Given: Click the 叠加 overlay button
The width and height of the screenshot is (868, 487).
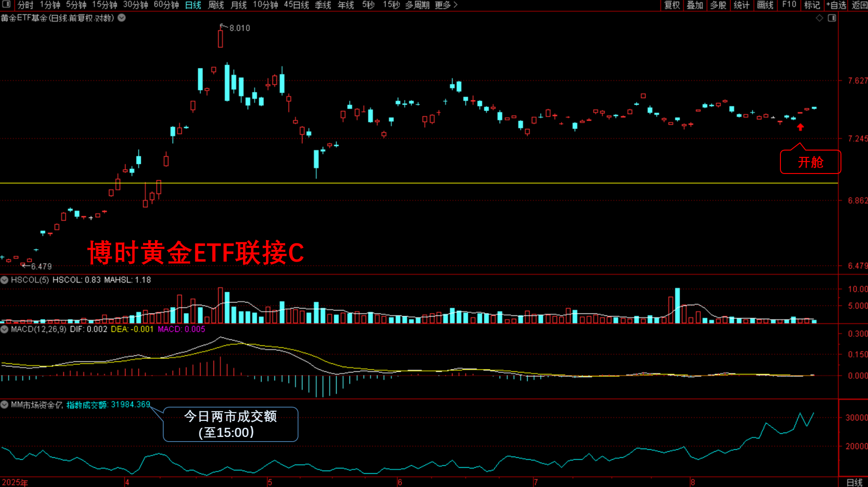Looking at the screenshot, I should pos(695,5).
